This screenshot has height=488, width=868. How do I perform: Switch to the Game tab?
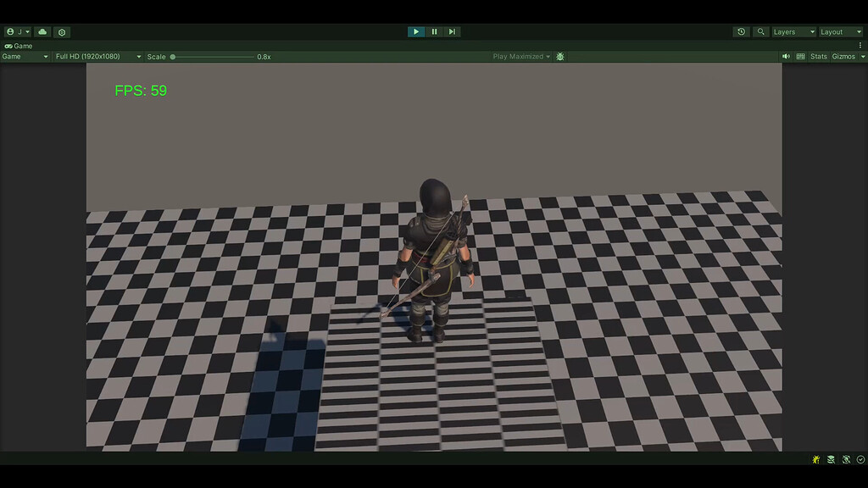(x=19, y=46)
